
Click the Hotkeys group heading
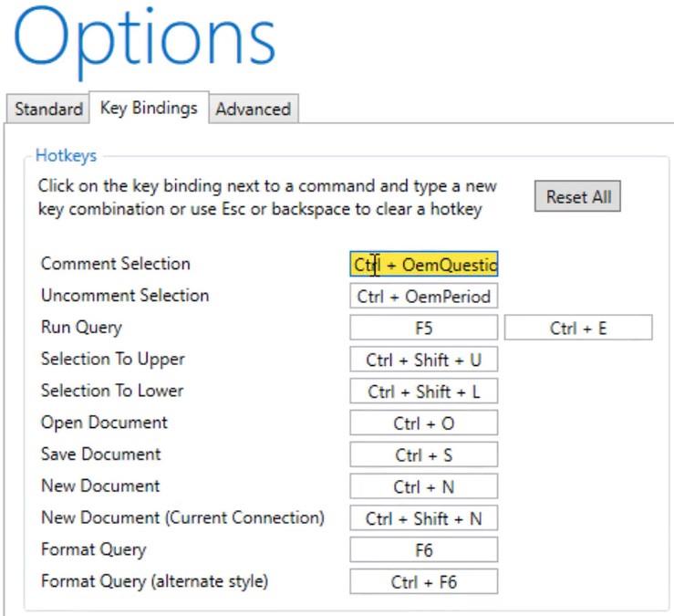pyautogui.click(x=66, y=155)
